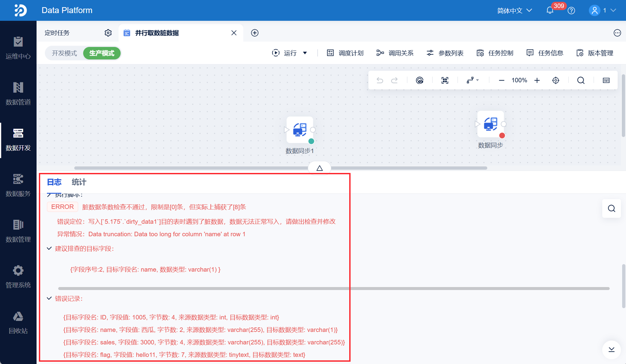Switch to the 并行取数脏数据 tab
The height and width of the screenshot is (364, 626).
(x=181, y=33)
